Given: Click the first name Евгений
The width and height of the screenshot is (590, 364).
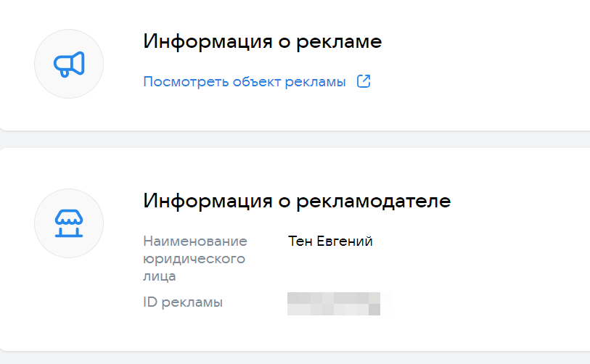Looking at the screenshot, I should coord(345,241).
